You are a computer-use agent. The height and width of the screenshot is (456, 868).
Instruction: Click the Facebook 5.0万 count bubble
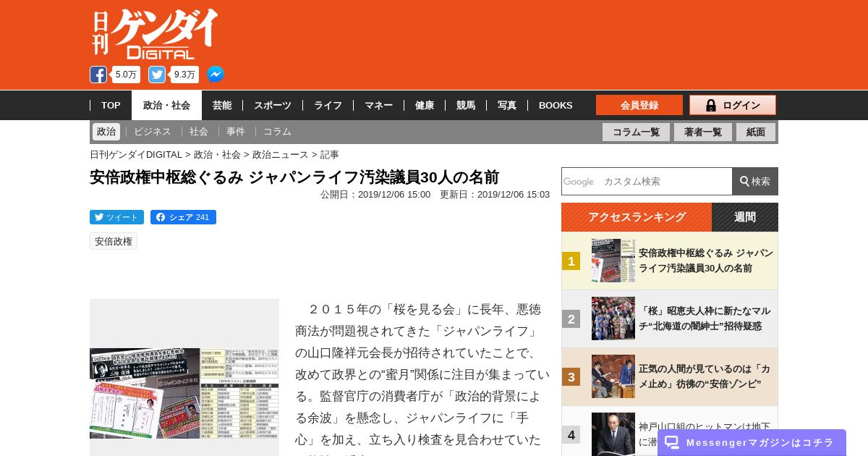(x=126, y=75)
